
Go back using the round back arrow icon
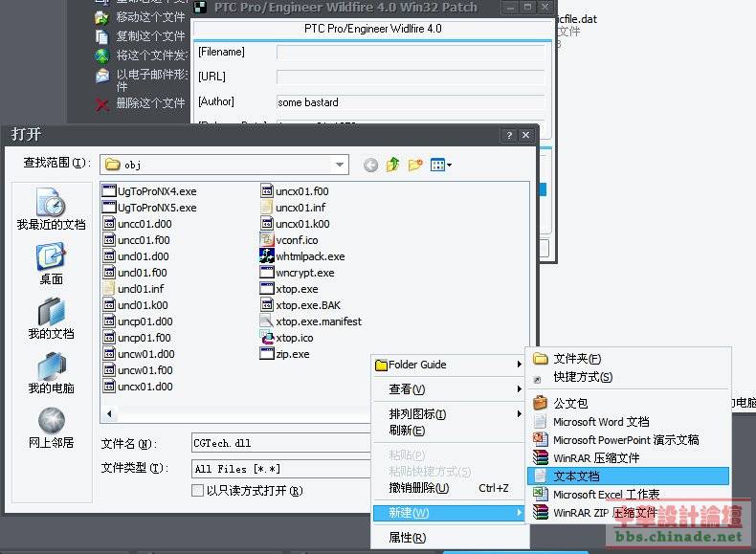pyautogui.click(x=370, y=166)
